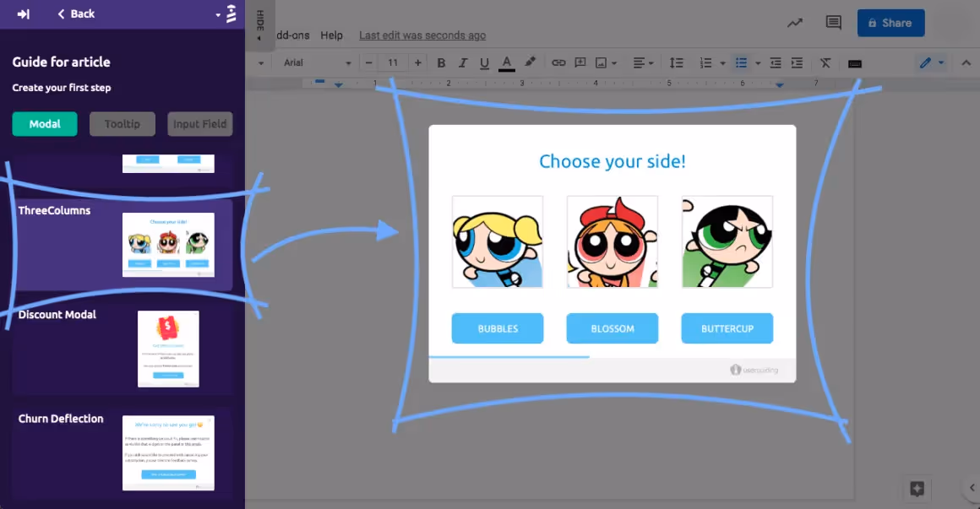
Task: Click the 'Create your first step' text
Action: [x=61, y=88]
